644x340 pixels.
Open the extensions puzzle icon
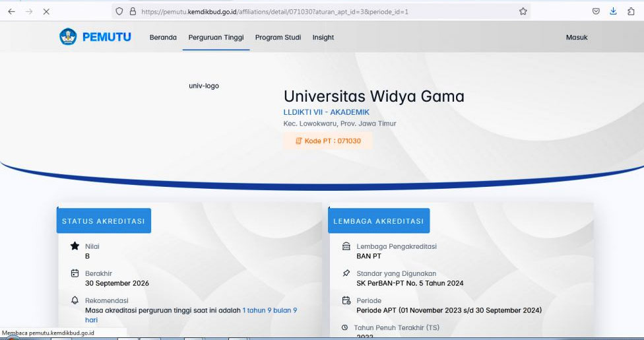point(631,11)
